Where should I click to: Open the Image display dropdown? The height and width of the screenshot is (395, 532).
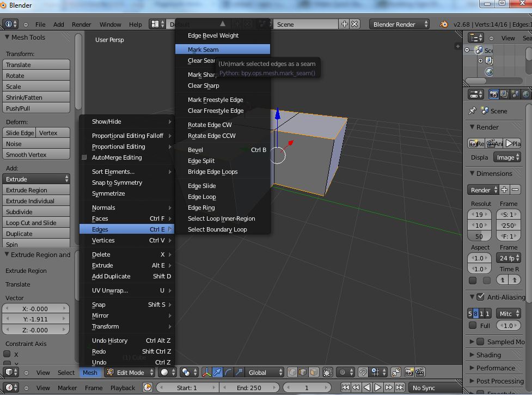coord(507,157)
